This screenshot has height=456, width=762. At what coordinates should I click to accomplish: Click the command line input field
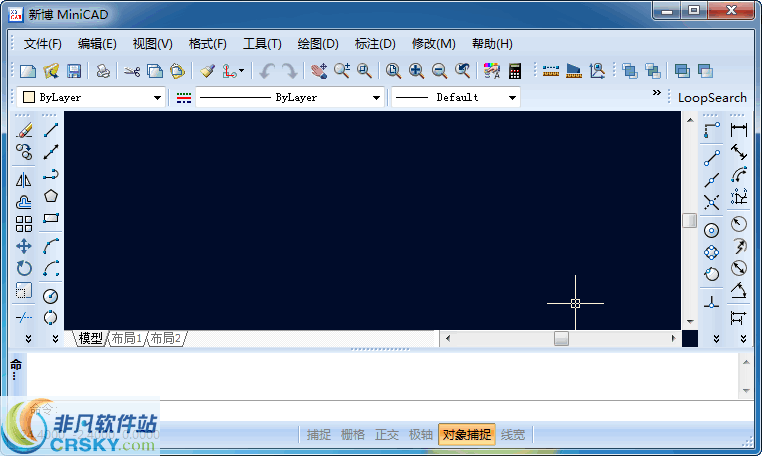point(389,411)
